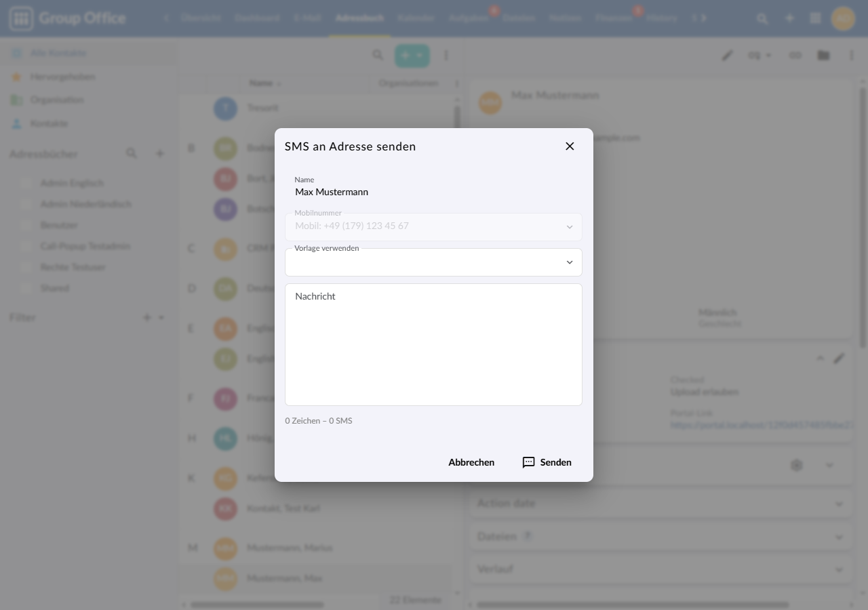Image resolution: width=868 pixels, height=610 pixels.
Task: Open the Aufgaben tab
Action: 469,18
